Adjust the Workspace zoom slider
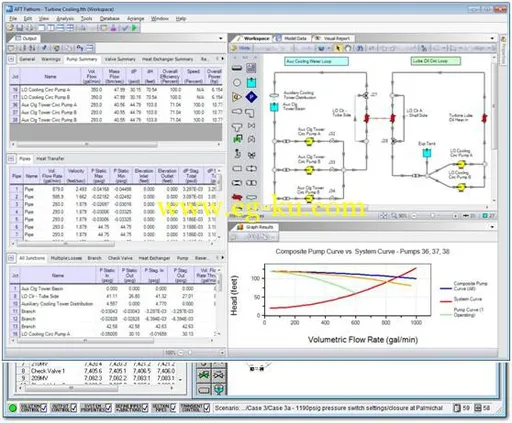 [433, 216]
